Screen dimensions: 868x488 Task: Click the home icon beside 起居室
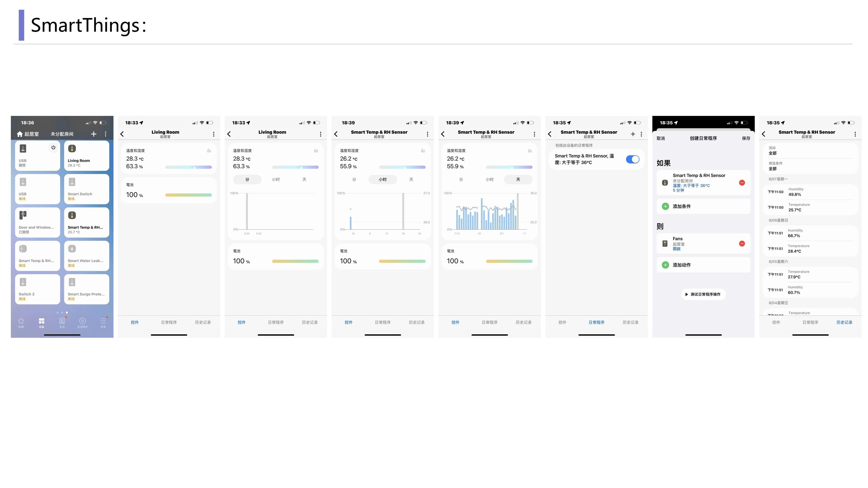[x=19, y=134]
